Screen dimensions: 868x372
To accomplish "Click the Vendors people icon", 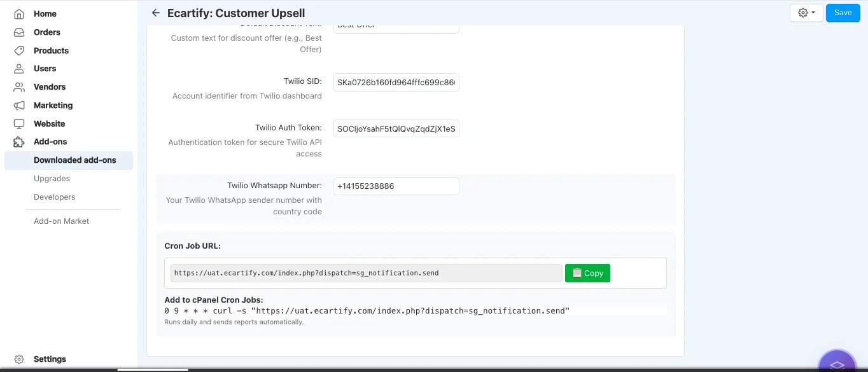I will (x=19, y=87).
